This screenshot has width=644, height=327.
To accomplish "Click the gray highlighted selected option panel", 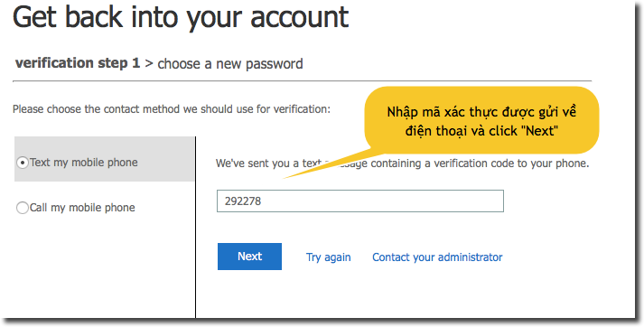I will click(104, 159).
